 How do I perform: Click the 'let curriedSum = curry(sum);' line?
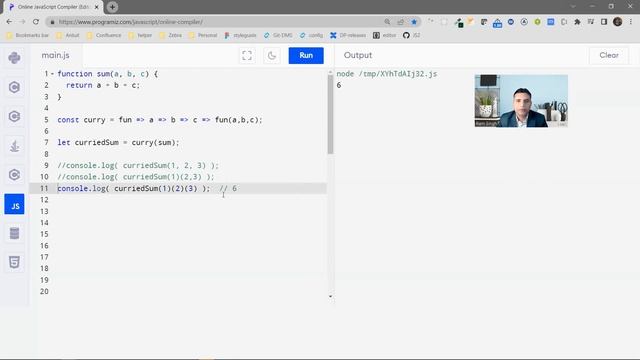click(118, 142)
